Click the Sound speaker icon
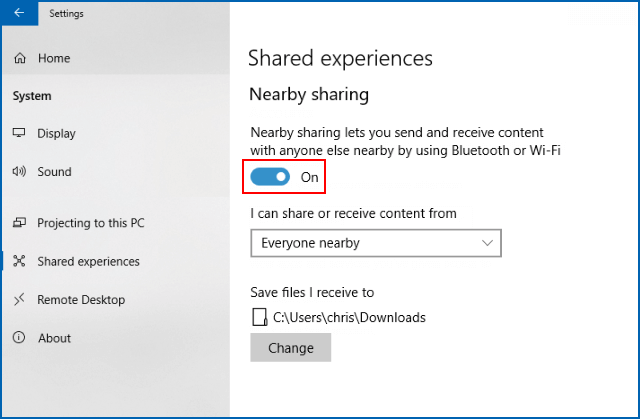The height and width of the screenshot is (419, 640). click(x=20, y=172)
